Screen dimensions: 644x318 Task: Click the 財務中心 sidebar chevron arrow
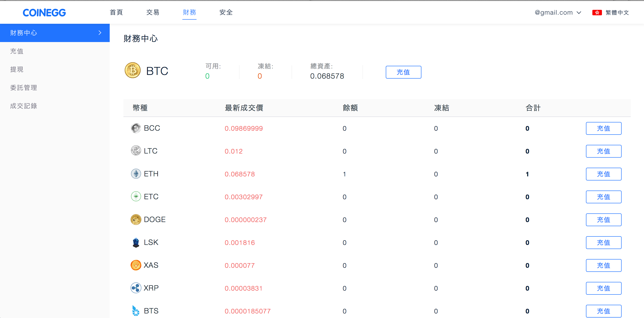[100, 33]
